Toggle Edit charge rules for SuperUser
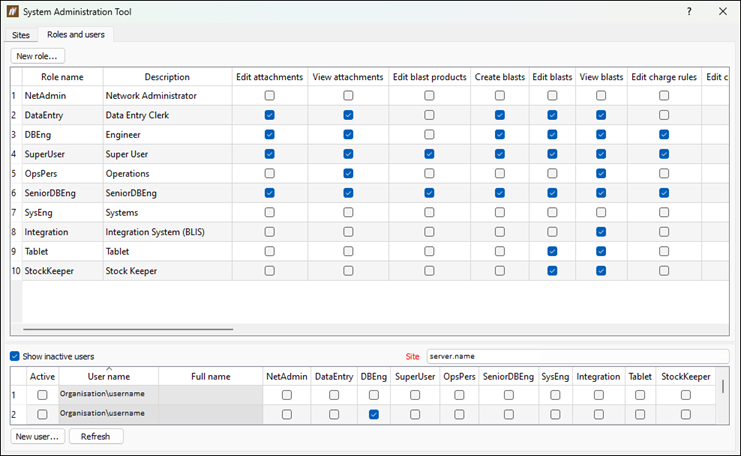741x456 pixels. pos(664,154)
